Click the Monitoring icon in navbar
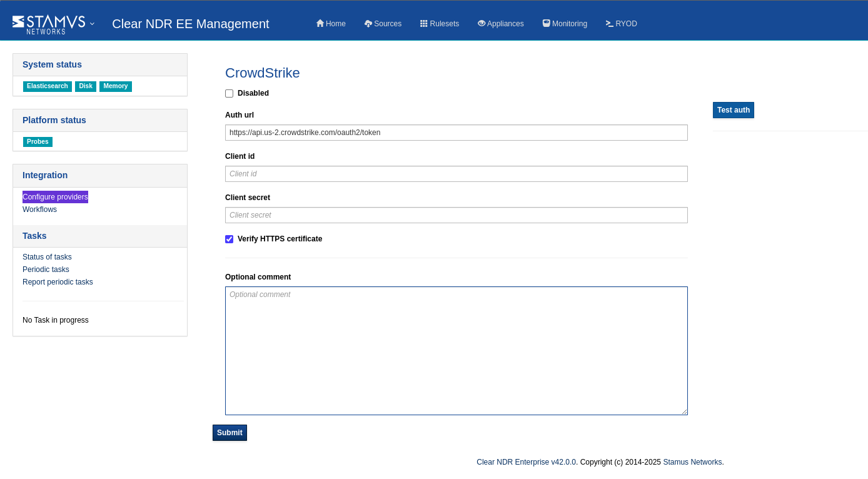Viewport: 868px width, 479px height. tap(546, 24)
